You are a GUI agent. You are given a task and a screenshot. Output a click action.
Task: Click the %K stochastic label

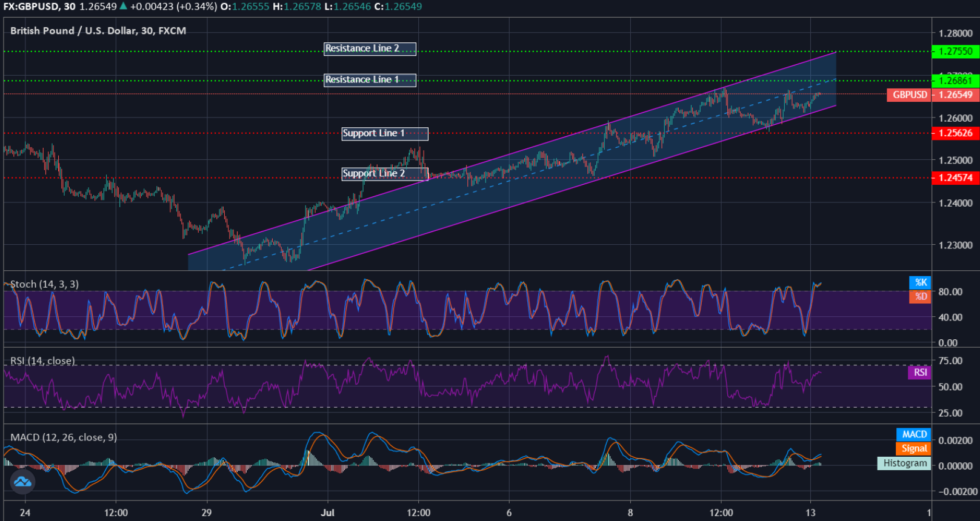pyautogui.click(x=920, y=282)
